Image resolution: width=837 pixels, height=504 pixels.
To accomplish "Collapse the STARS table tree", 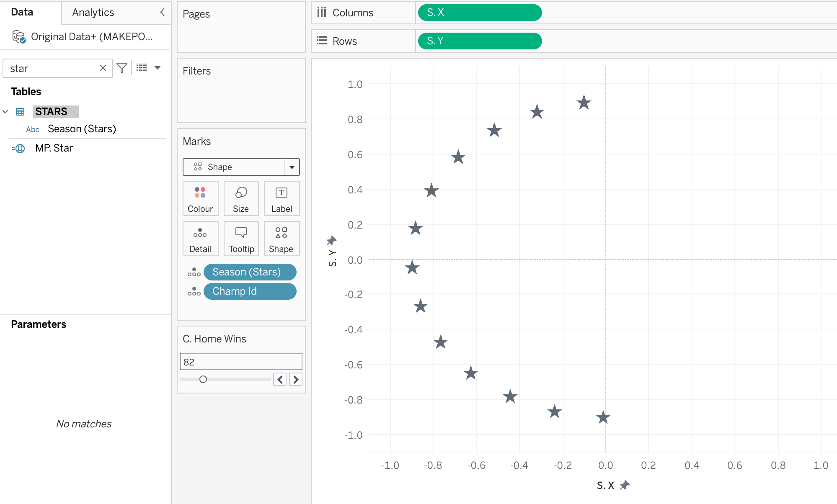I will coord(5,112).
